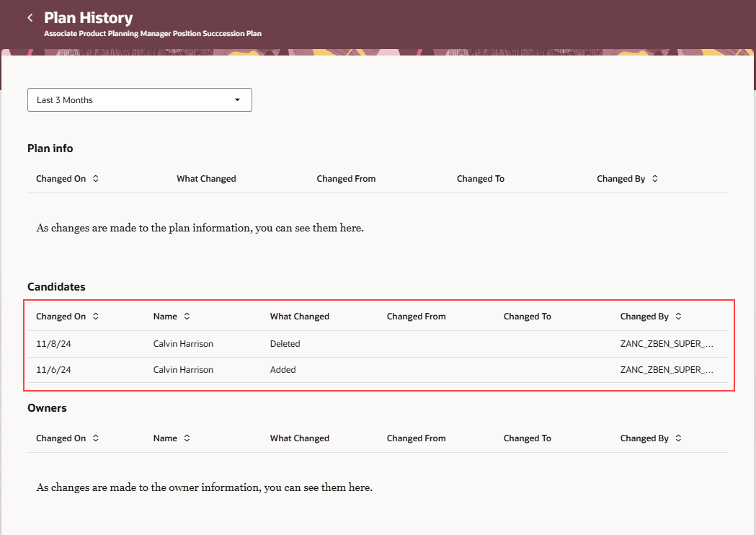This screenshot has height=535, width=756.
Task: Select the 11/6/24 date cell
Action: [x=53, y=370]
